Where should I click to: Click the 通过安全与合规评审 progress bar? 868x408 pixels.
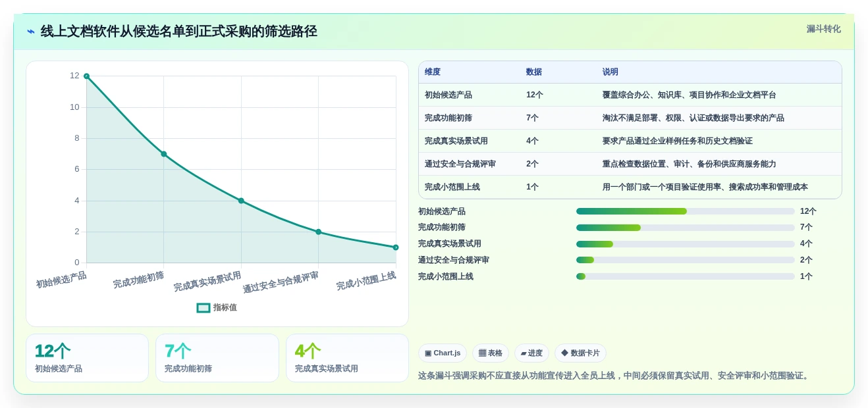[686, 260]
